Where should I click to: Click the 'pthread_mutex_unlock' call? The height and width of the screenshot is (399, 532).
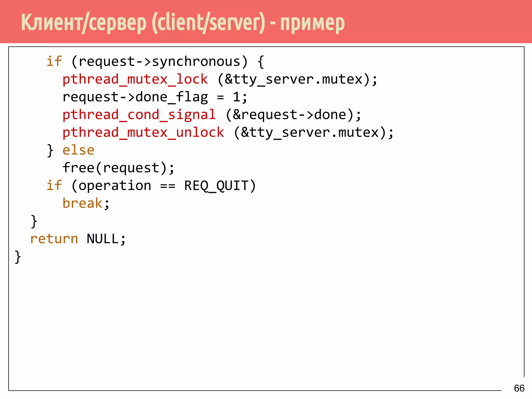[143, 133]
